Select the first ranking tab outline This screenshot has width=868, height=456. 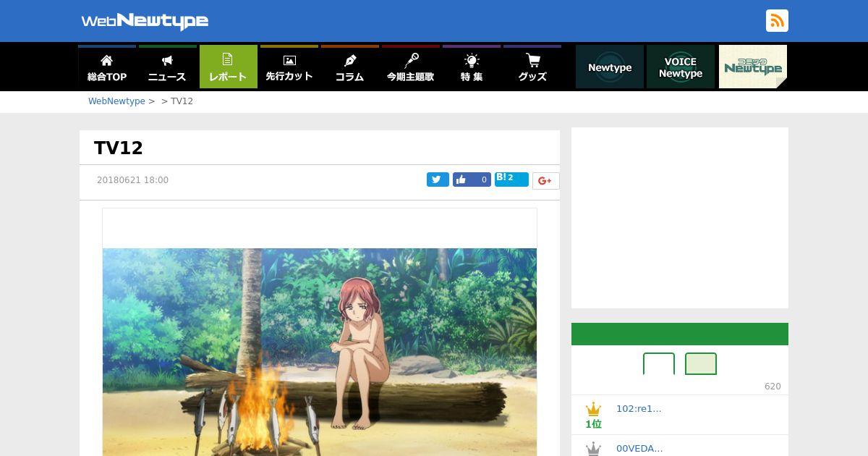(x=659, y=364)
